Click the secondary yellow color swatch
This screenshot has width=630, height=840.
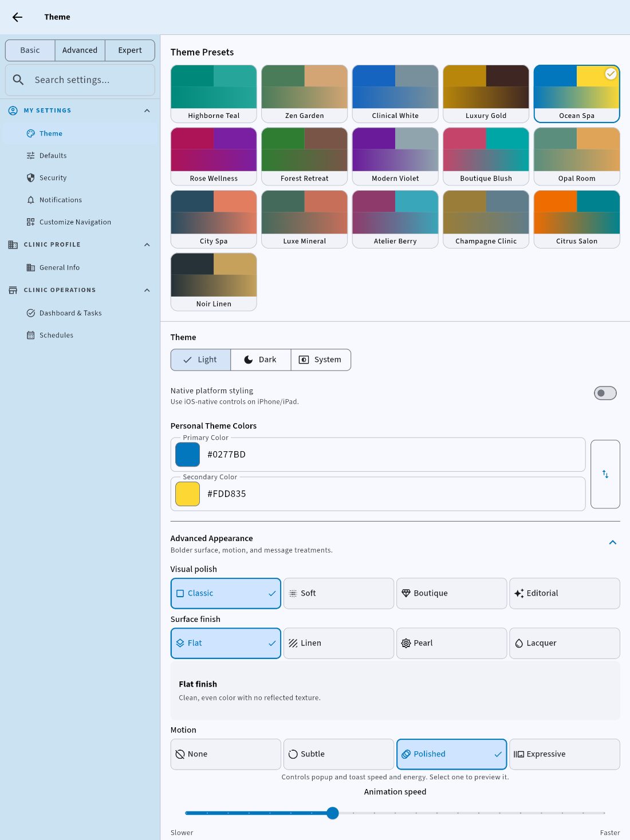pyautogui.click(x=187, y=494)
